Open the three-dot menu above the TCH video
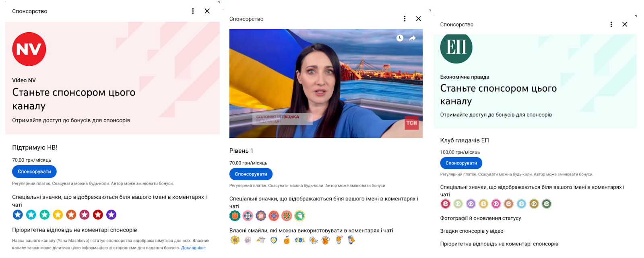The image size is (644, 258). point(405,19)
